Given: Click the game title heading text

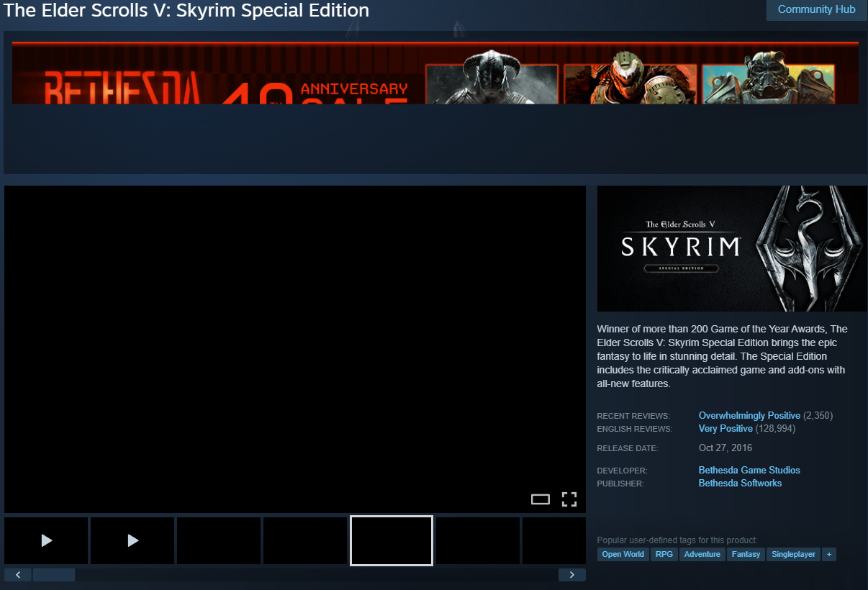Looking at the screenshot, I should pyautogui.click(x=187, y=11).
